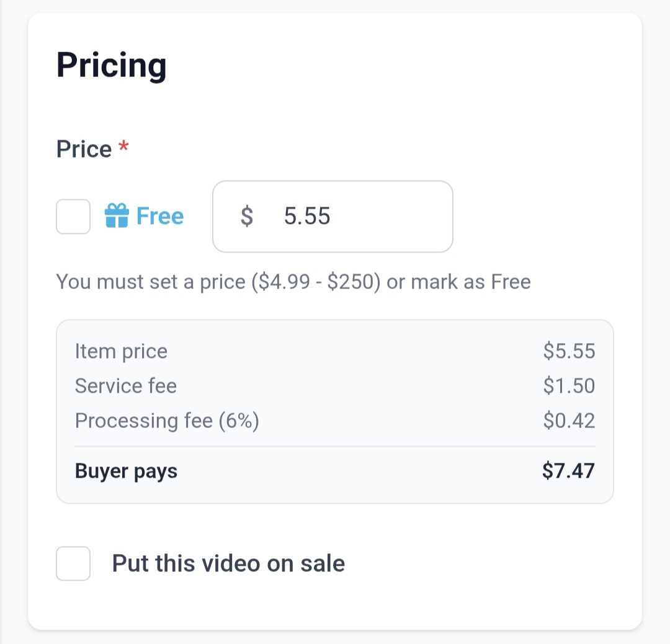This screenshot has height=644, width=670.
Task: Click the dollar sign in price field
Action: click(x=247, y=217)
